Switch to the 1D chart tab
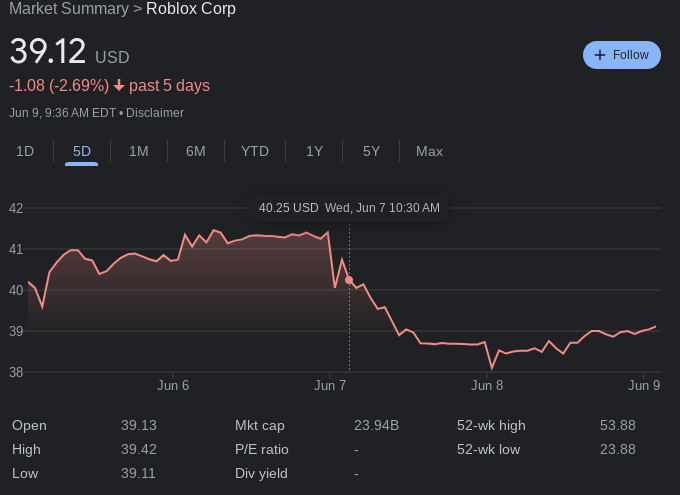680x495 pixels. (25, 151)
